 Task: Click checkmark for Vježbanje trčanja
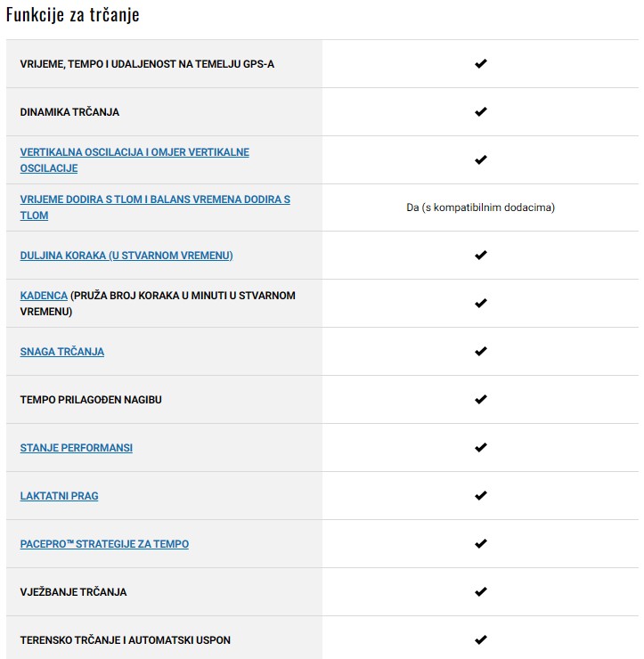[481, 592]
